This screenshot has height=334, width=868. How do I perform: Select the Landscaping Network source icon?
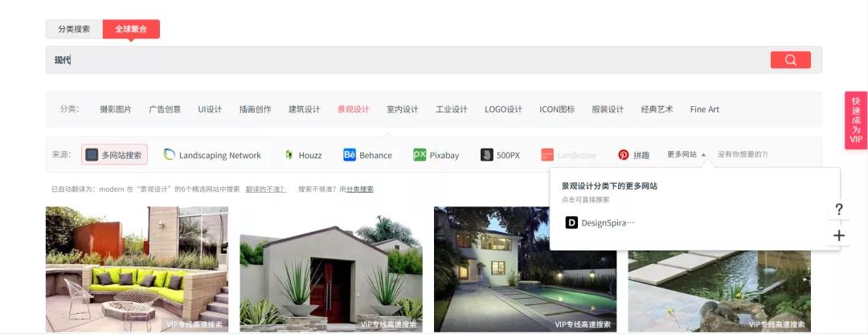coord(170,155)
